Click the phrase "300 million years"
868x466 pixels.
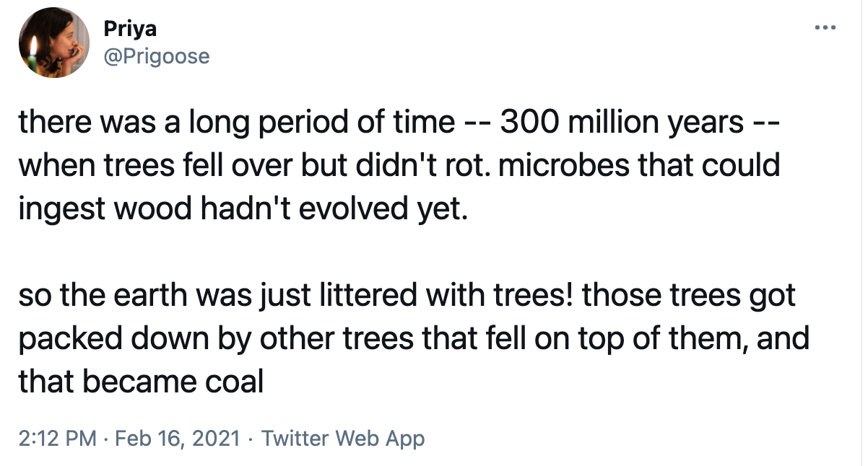621,123
